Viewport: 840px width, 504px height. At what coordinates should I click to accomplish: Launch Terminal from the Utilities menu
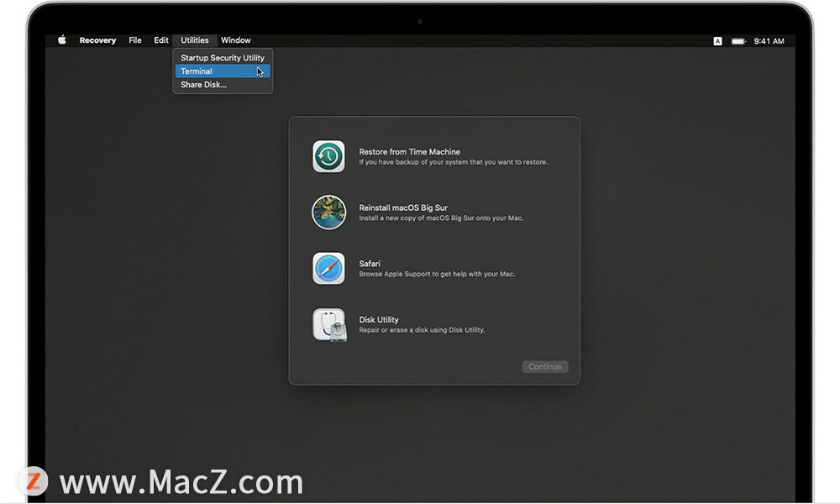(223, 71)
